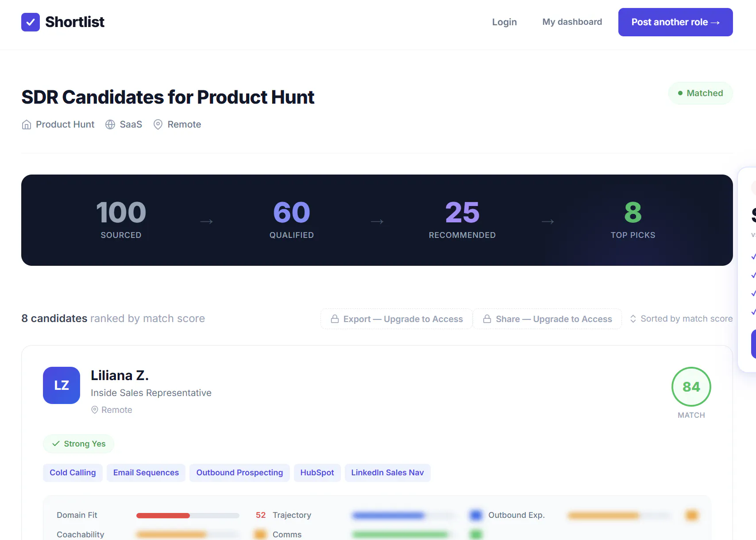The image size is (756, 540).
Task: Select the HubSpot skill tag
Action: click(x=317, y=473)
